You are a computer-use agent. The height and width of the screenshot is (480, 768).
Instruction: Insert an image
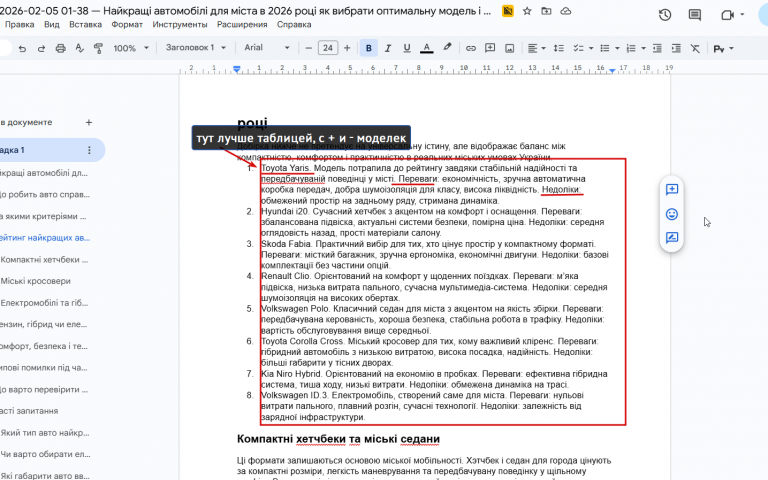[509, 48]
